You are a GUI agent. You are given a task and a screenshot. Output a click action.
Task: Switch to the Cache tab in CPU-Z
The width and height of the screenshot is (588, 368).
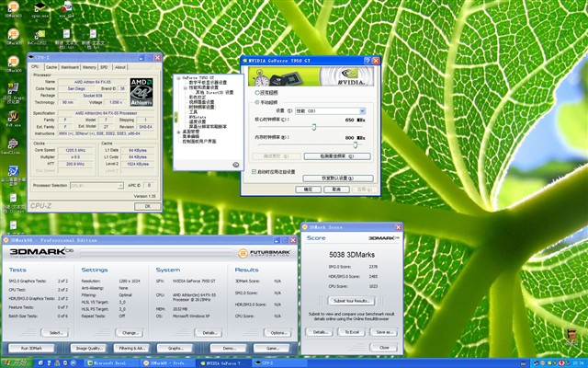(51, 67)
